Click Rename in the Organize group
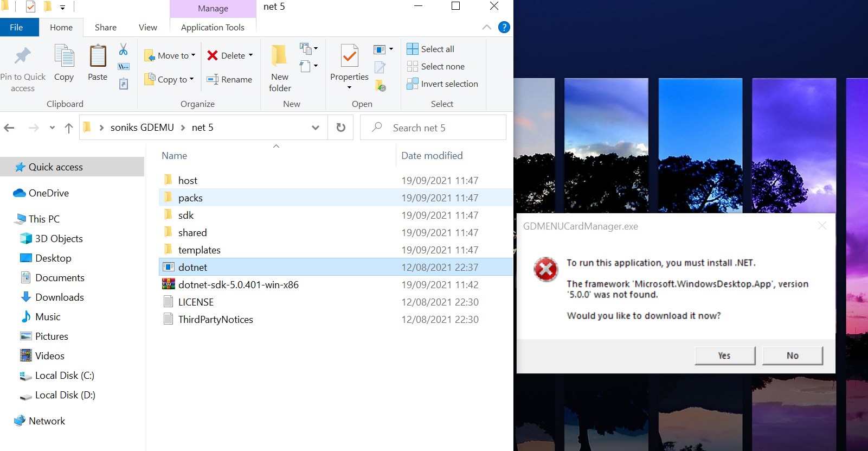The height and width of the screenshot is (451, 868). click(229, 79)
